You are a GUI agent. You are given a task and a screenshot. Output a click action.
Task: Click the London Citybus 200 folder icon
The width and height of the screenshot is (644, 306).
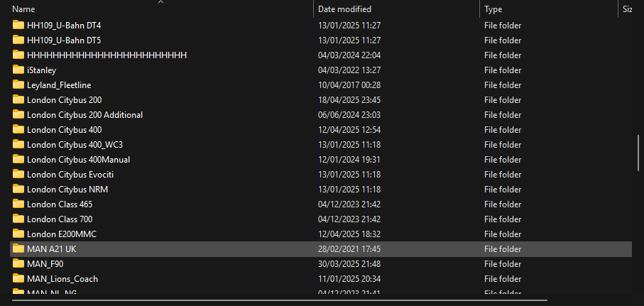coord(18,99)
